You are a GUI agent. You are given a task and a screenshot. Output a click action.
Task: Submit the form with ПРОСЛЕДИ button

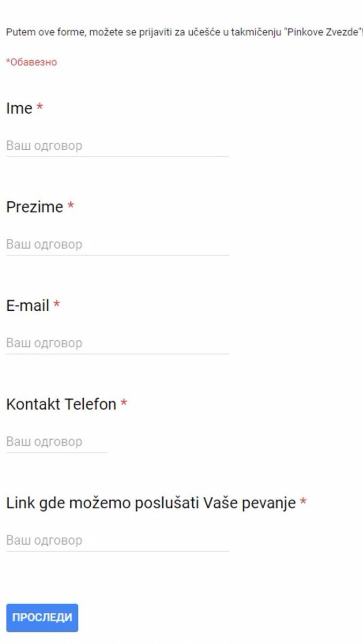(x=42, y=618)
